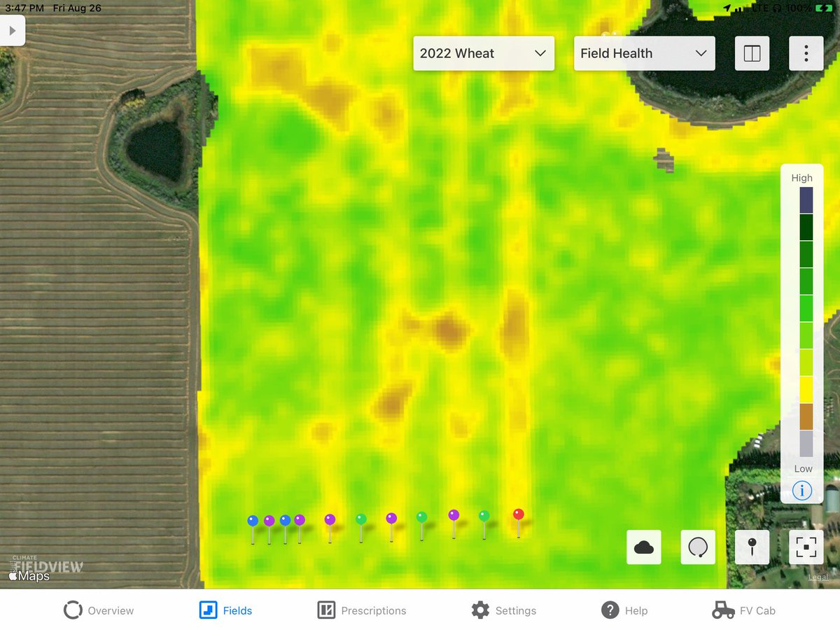The width and height of the screenshot is (840, 630).
Task: Open the Help tab
Action: pyautogui.click(x=624, y=610)
